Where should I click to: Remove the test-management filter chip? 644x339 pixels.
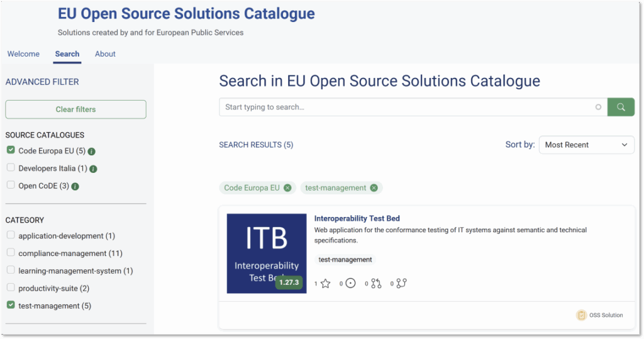coord(374,188)
